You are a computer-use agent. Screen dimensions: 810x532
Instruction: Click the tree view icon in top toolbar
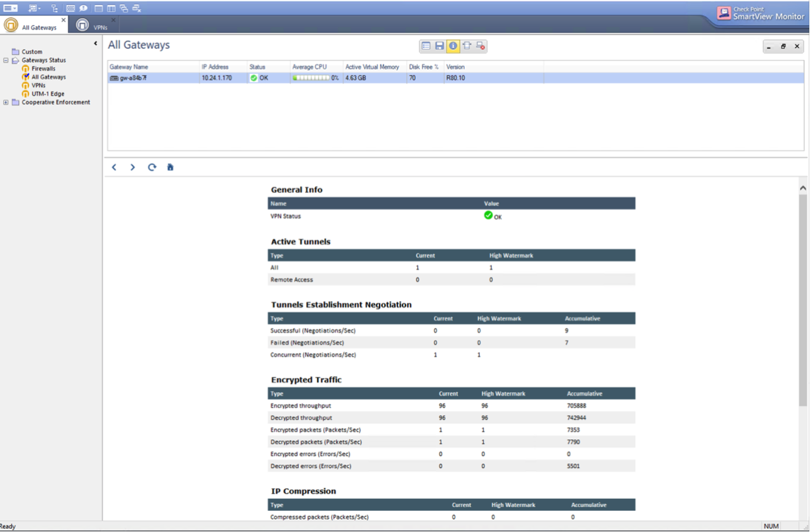[55, 9]
